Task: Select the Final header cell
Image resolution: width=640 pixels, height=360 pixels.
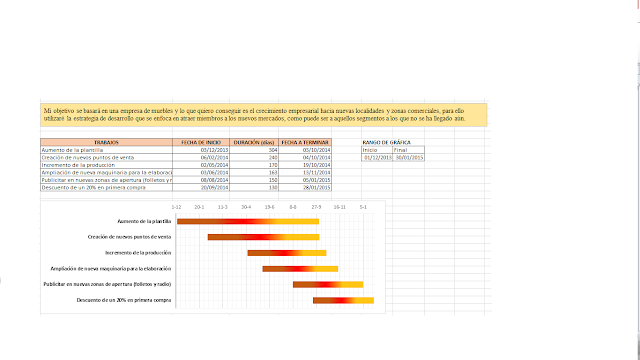Action: 408,150
